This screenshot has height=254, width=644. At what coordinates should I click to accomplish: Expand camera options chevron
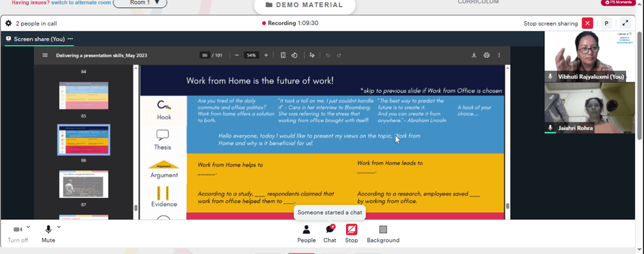(28, 226)
